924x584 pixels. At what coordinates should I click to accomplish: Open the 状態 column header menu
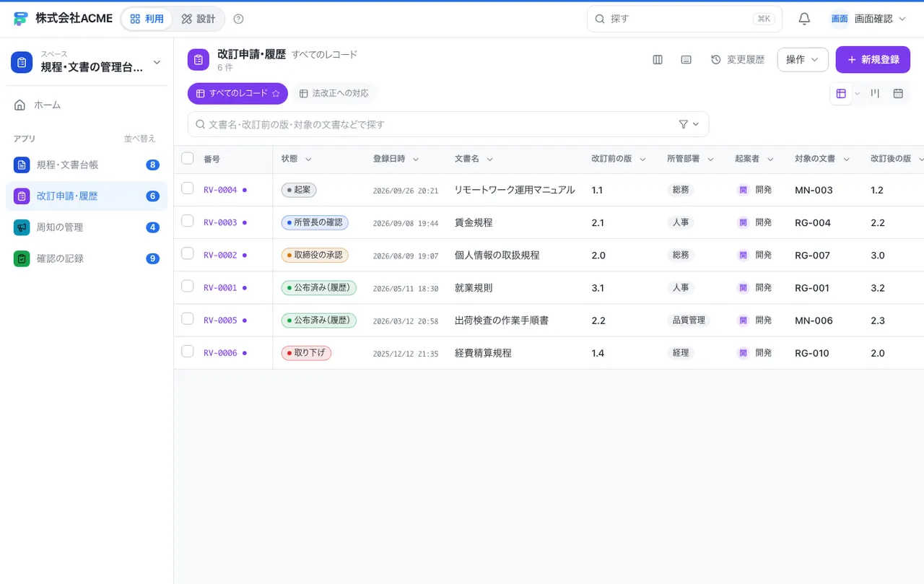pyautogui.click(x=308, y=160)
